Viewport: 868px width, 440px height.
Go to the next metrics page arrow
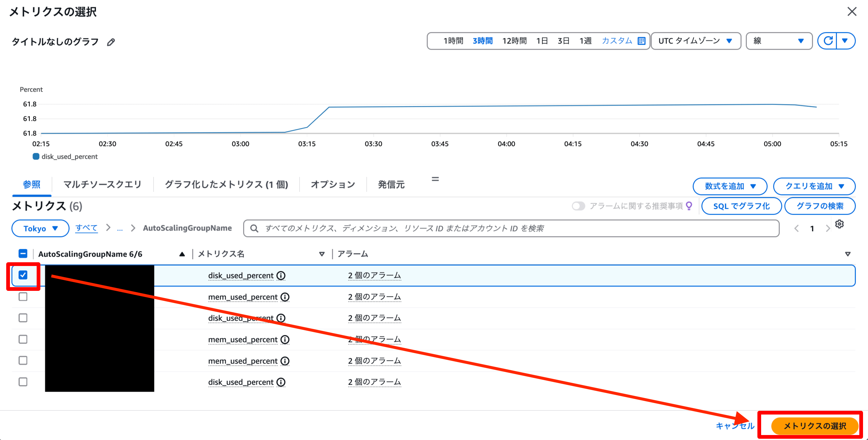[828, 228]
